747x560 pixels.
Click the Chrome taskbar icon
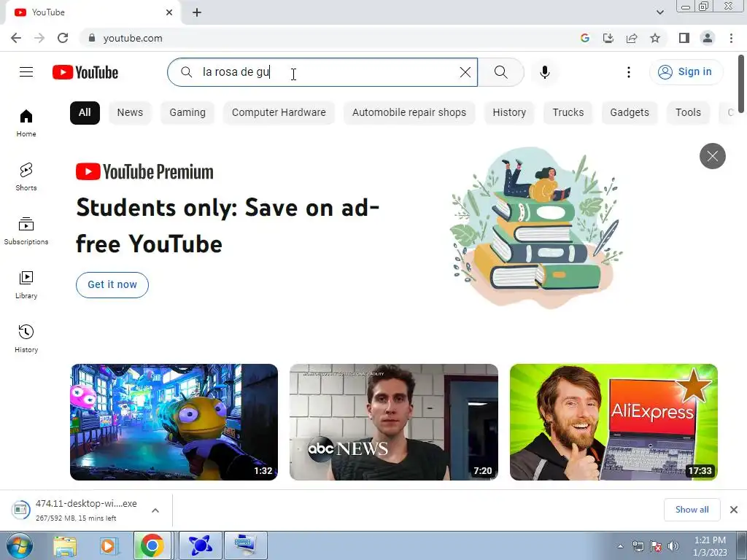tap(152, 545)
